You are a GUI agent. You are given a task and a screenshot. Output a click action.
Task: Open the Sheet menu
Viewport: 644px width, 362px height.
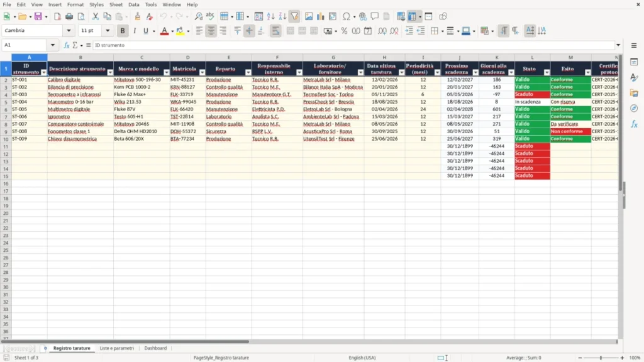116,4
